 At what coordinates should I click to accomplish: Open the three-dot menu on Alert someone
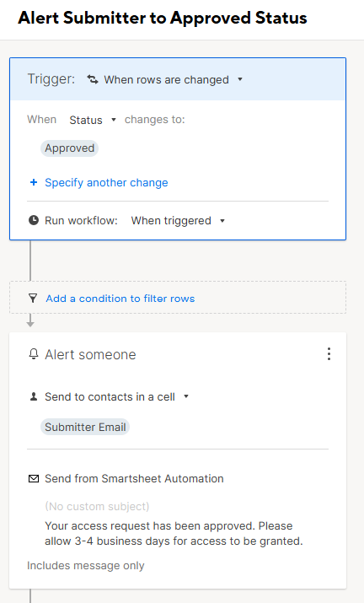point(329,354)
